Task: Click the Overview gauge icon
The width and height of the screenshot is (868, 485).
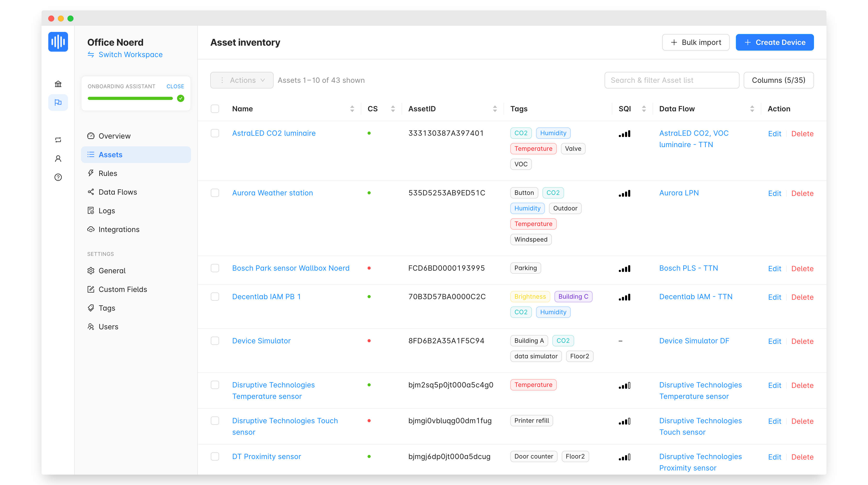Action: point(91,136)
